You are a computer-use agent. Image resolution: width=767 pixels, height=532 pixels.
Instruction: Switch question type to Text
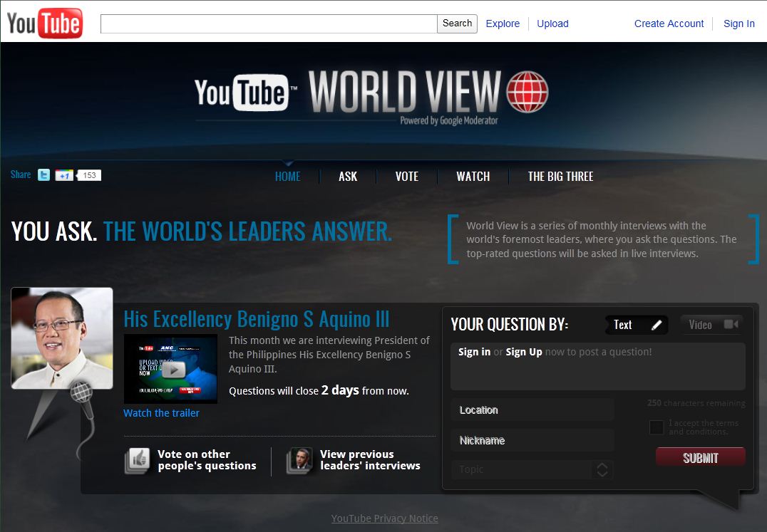click(x=637, y=325)
